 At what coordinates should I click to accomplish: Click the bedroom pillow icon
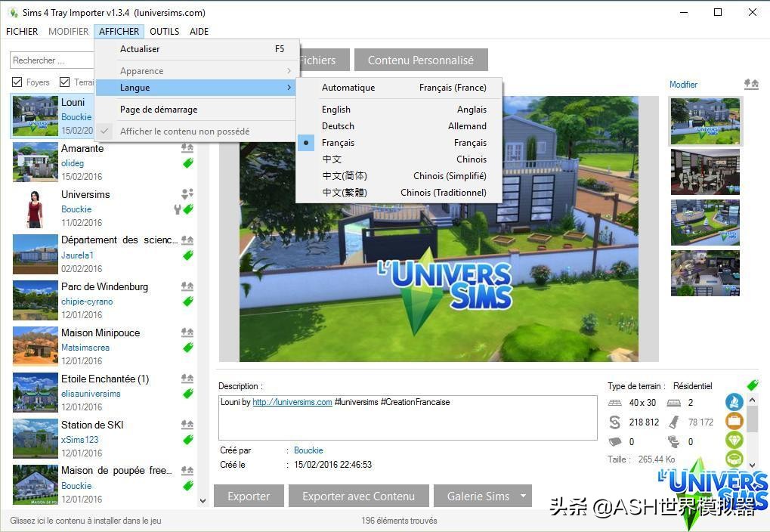615,441
